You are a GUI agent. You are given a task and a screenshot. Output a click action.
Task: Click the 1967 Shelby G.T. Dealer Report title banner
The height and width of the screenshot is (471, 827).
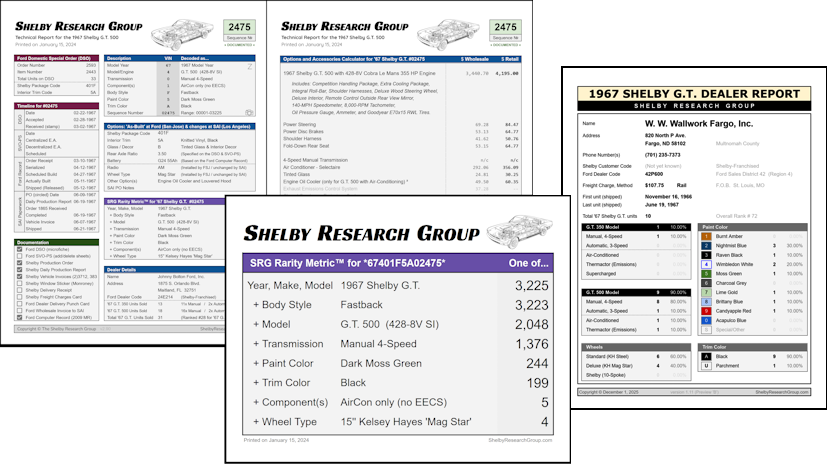click(694, 94)
